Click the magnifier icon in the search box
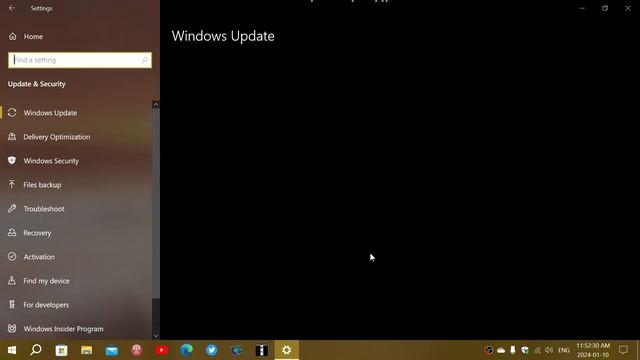Image resolution: width=640 pixels, height=360 pixels. pos(144,60)
